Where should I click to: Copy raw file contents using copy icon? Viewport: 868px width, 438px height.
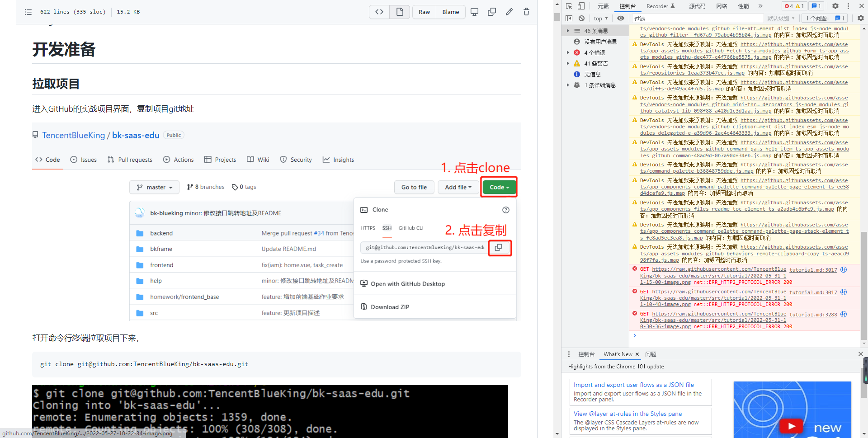tap(492, 12)
